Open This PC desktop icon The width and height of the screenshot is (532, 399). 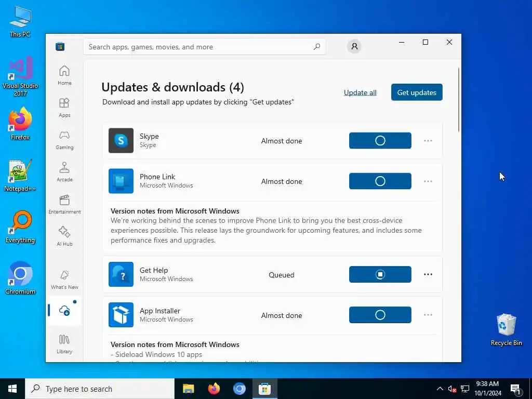pos(20,21)
